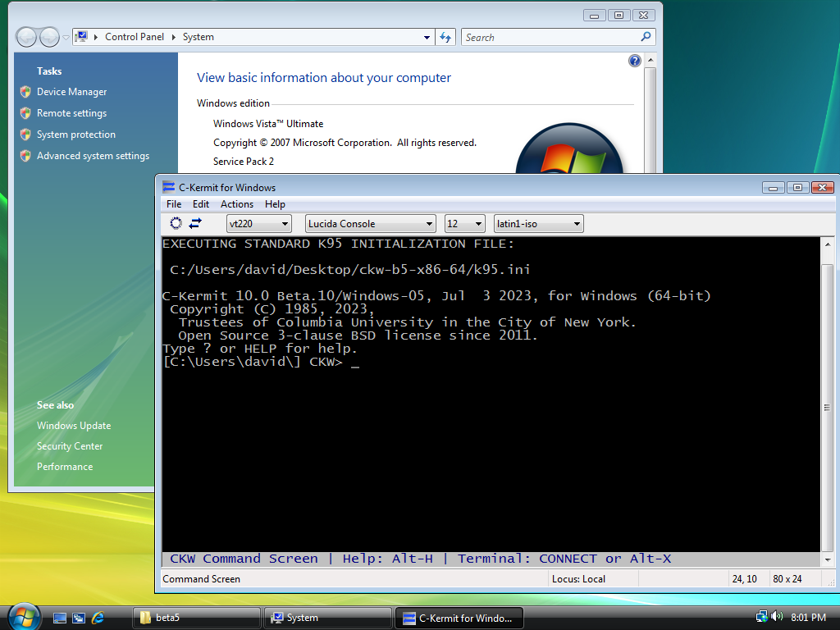This screenshot has width=840, height=630.
Task: Open Advanced system settings
Action: pyautogui.click(x=94, y=157)
